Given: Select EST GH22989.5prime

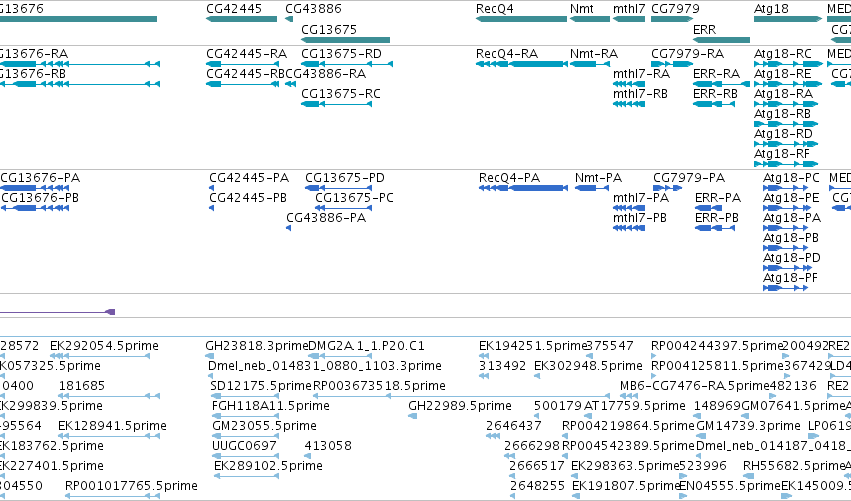Looking at the screenshot, I should (412, 416).
